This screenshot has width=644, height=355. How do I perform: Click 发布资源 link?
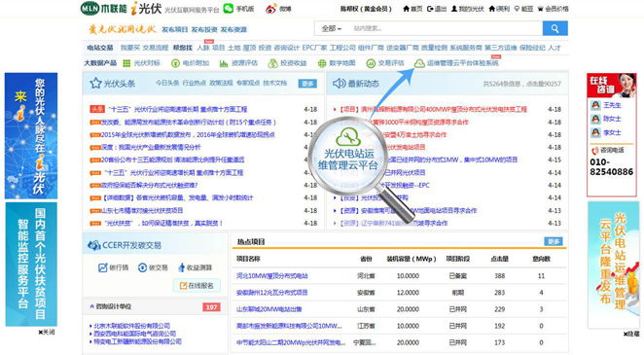[x=233, y=29]
